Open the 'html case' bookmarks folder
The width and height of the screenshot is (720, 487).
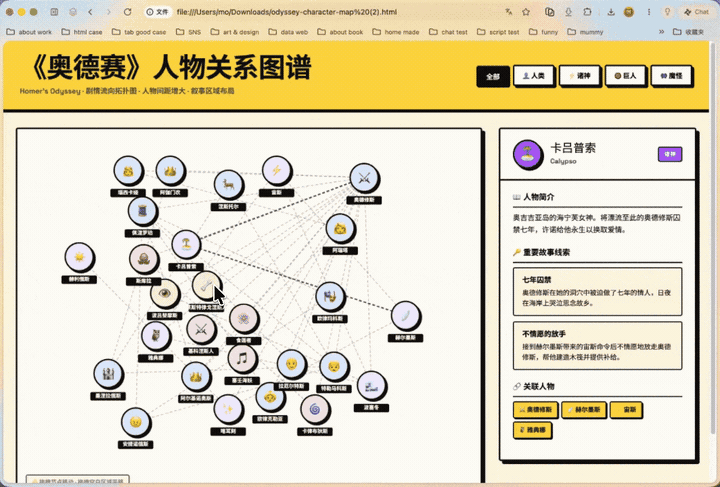click(82, 32)
